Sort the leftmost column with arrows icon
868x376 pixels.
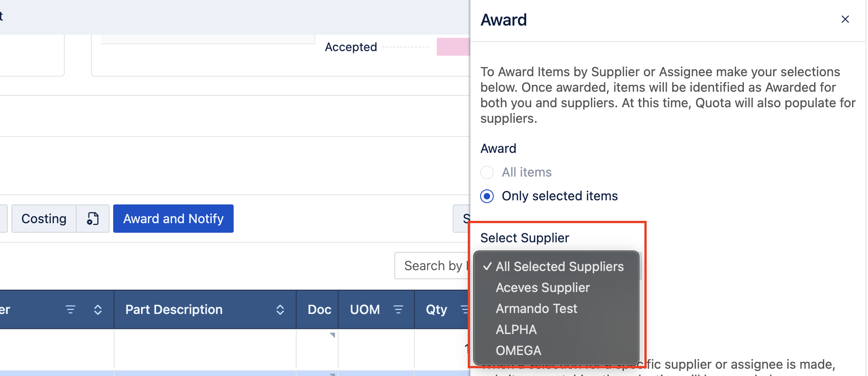point(98,310)
